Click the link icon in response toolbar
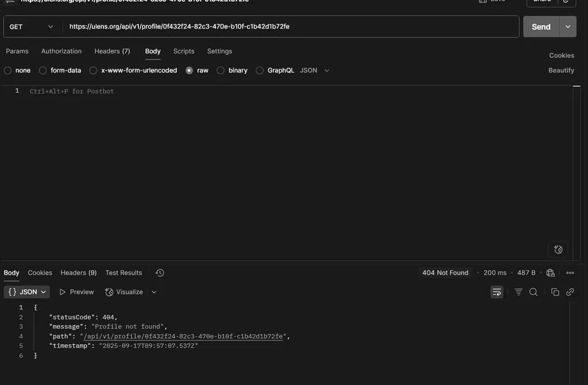Viewport: 588px width, 385px height. click(570, 292)
